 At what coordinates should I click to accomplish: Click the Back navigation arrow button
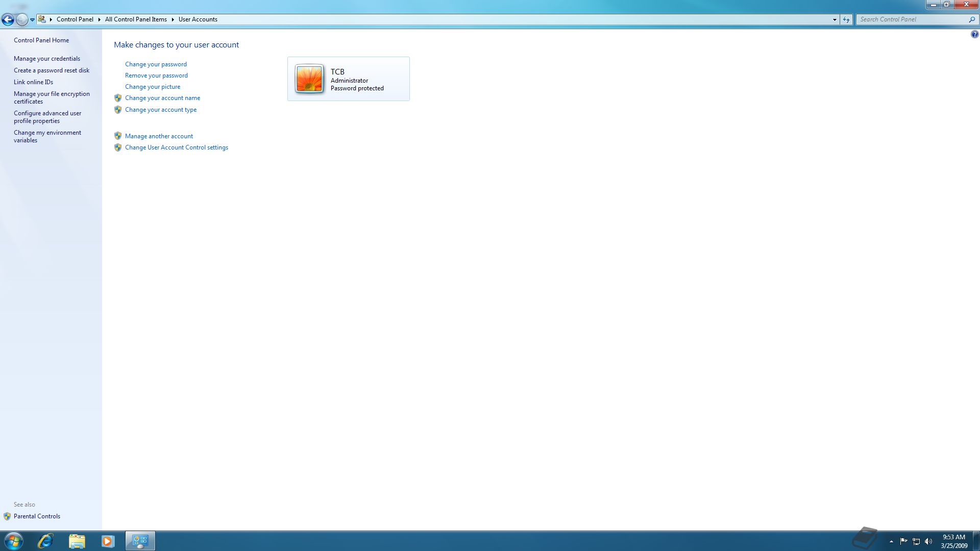(8, 19)
